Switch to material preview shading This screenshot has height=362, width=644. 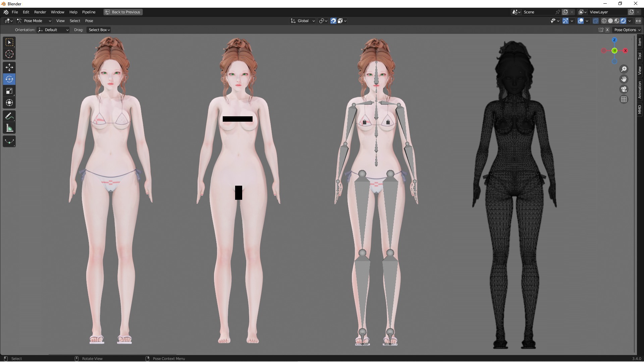(617, 21)
